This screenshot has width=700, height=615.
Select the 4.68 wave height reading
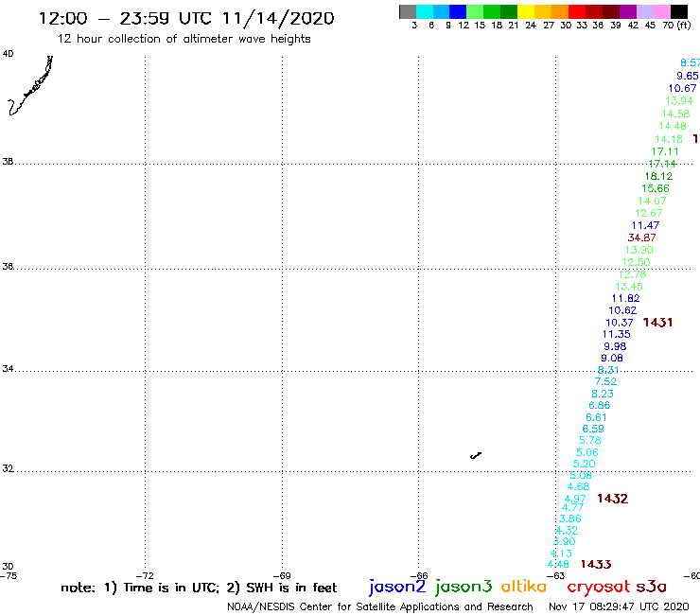click(578, 486)
